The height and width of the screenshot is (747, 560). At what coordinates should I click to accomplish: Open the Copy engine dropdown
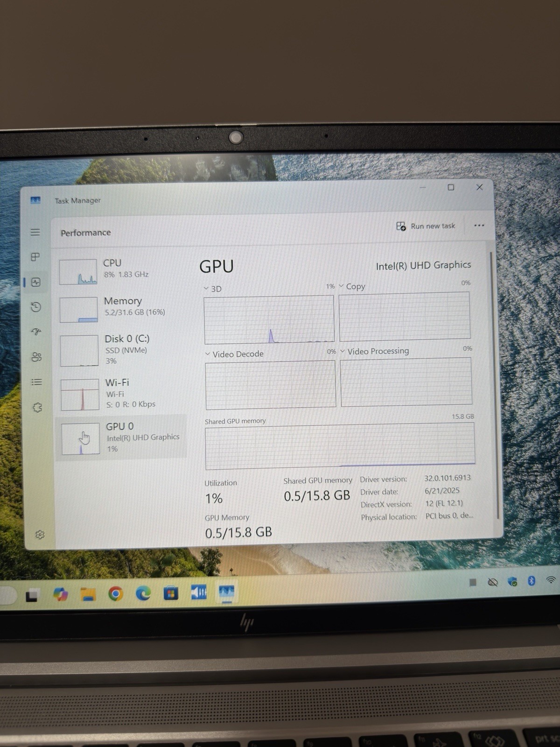click(x=352, y=286)
